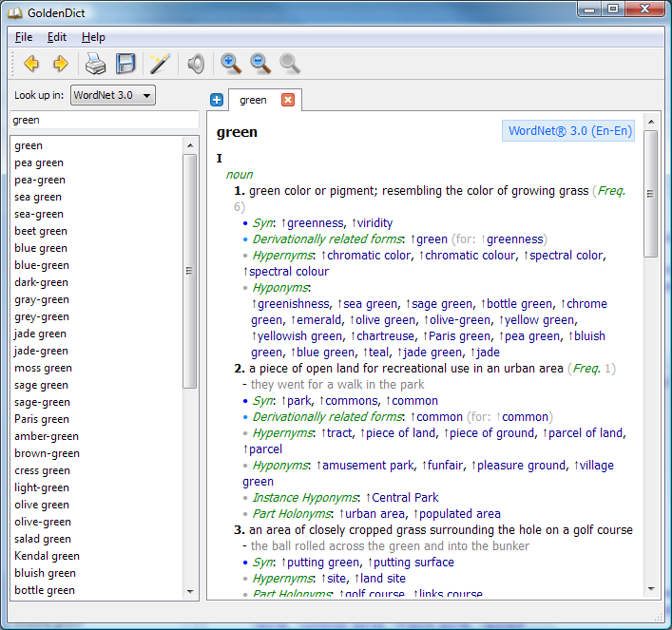Click the search word input field
This screenshot has height=630, width=672.
(105, 121)
